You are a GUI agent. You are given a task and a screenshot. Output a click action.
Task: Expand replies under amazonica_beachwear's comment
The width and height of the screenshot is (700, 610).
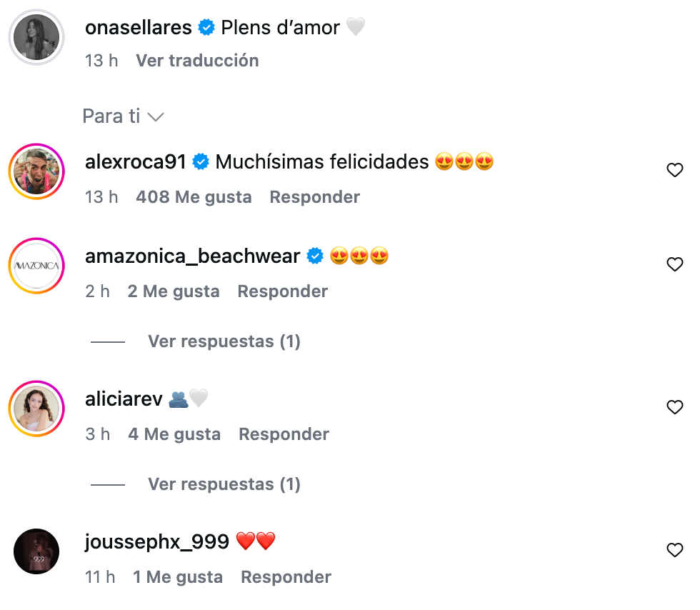224,341
